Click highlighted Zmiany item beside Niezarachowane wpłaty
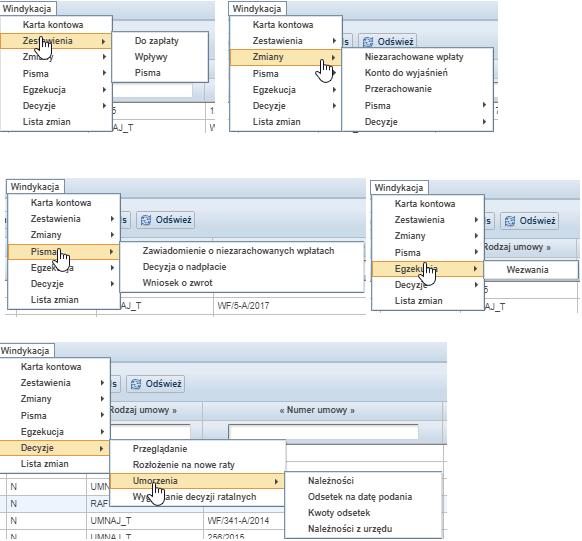Viewport: 582px width, 541px height. (x=285, y=57)
